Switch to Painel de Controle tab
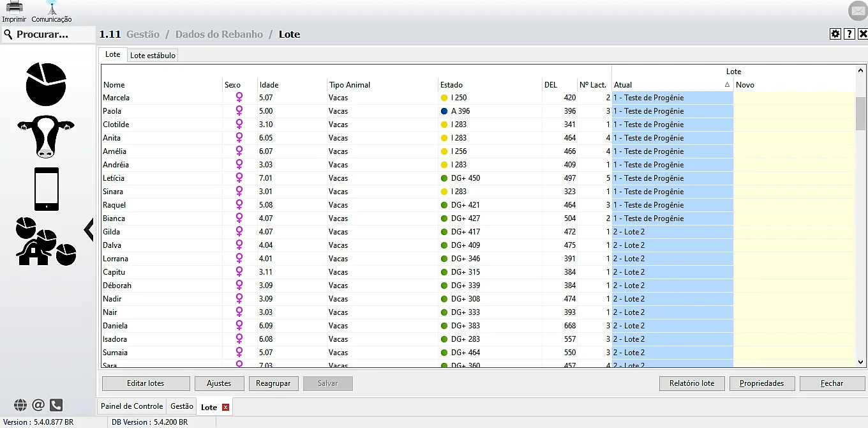 coord(131,406)
